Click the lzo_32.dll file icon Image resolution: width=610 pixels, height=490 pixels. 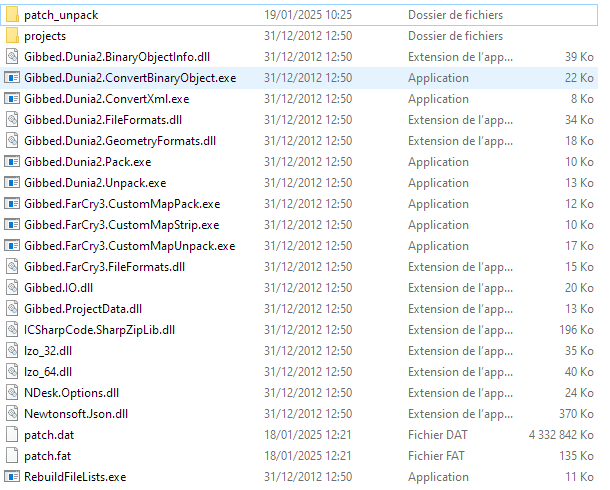[x=12, y=351]
